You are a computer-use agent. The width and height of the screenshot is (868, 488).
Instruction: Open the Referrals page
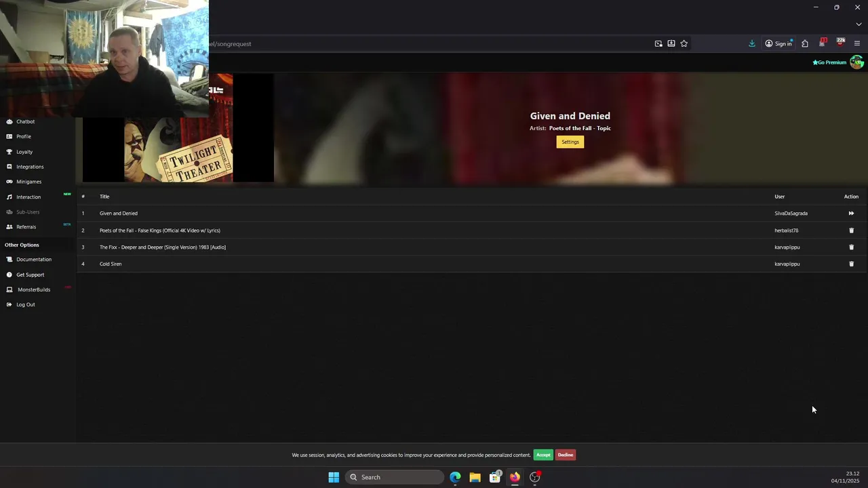26,227
